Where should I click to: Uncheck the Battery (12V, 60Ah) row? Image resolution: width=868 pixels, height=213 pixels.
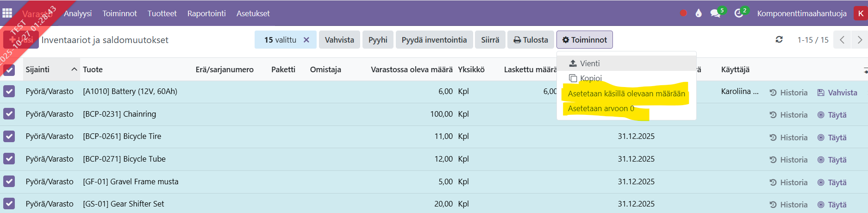pyautogui.click(x=9, y=92)
